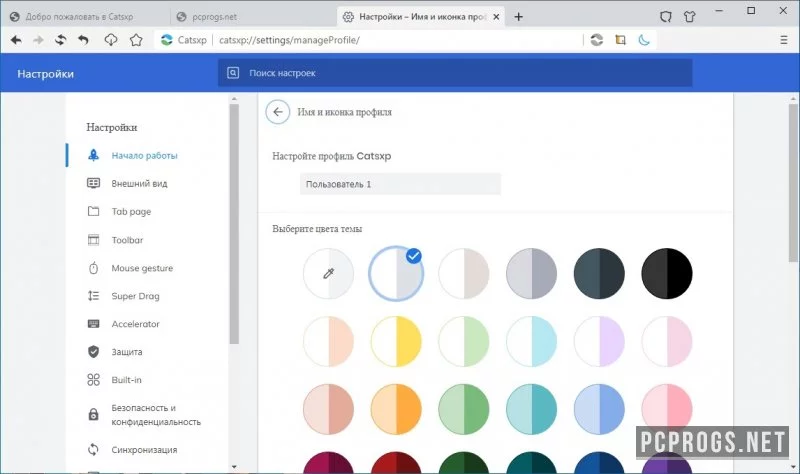Click the settings sidebar scrollbar
This screenshot has width=800, height=474.
click(x=234, y=224)
